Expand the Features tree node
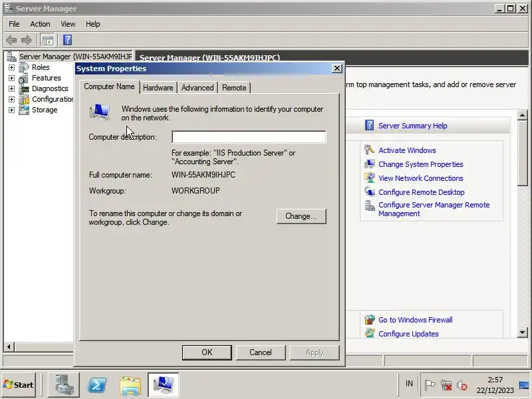The image size is (532, 399). click(x=11, y=78)
